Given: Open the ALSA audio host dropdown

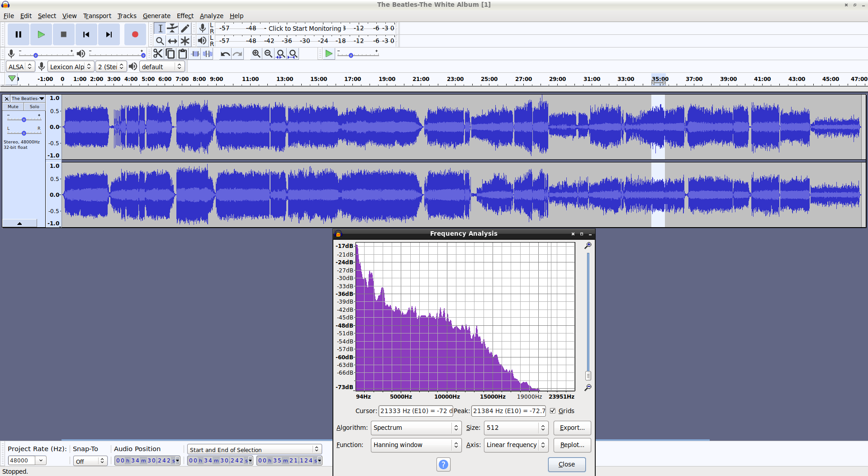Looking at the screenshot, I should [x=21, y=67].
